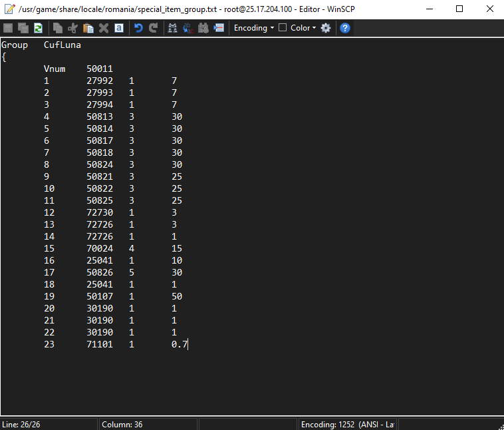Click item number 50822 in row 10
The width and height of the screenshot is (504, 430).
point(100,188)
